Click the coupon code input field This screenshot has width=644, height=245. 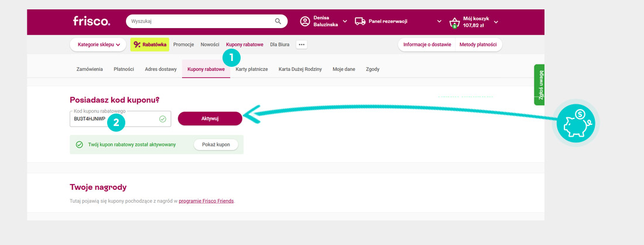pos(114,119)
